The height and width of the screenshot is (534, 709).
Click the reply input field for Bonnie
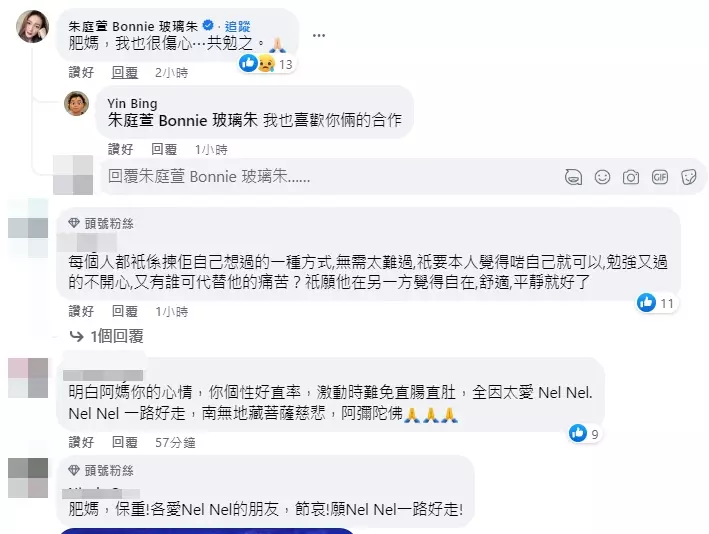402,177
